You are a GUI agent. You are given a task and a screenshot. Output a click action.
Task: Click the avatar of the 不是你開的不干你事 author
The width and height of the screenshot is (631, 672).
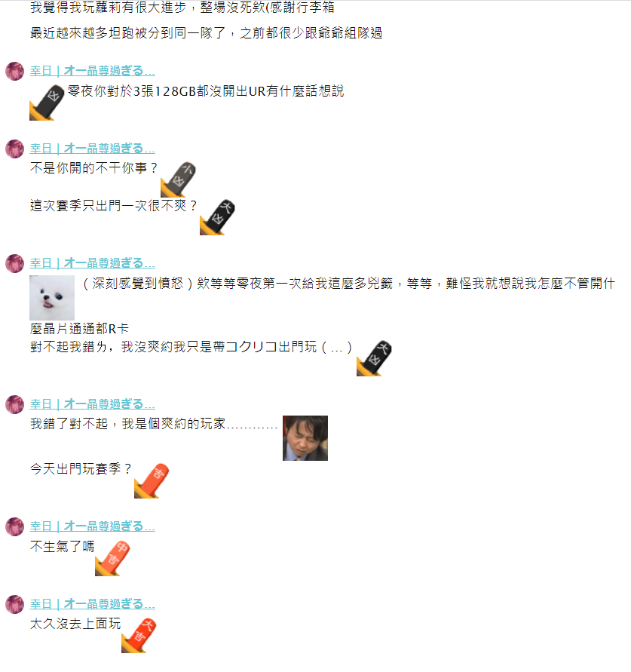(14, 149)
